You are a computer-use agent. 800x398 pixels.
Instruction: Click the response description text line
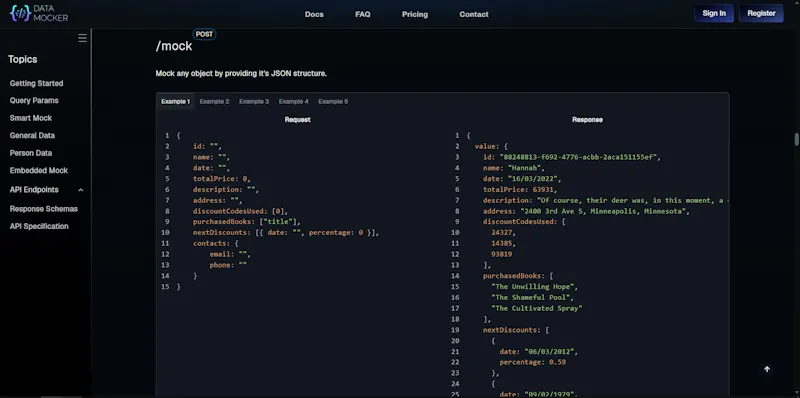point(606,200)
